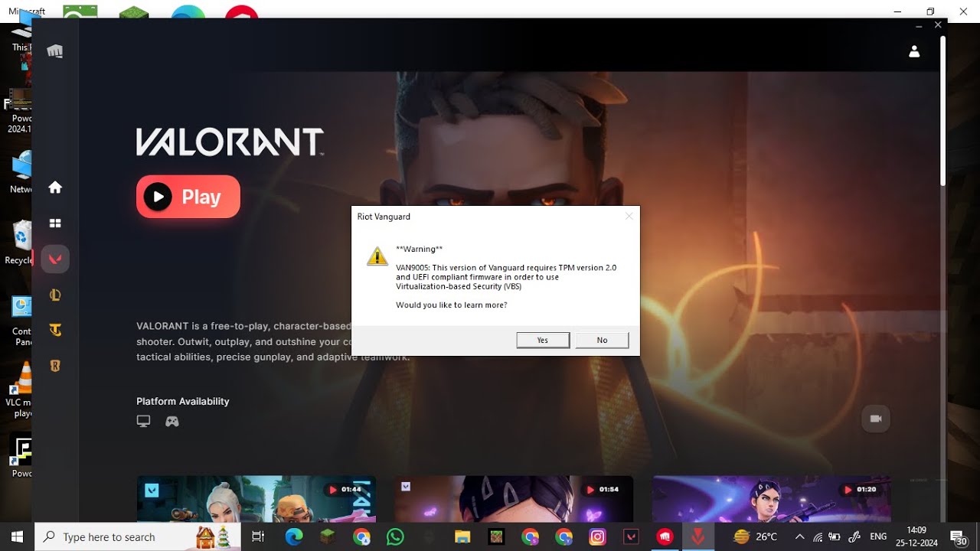Click the active Vanguard taskbar icon
Screen dimensions: 980x551
(x=697, y=536)
